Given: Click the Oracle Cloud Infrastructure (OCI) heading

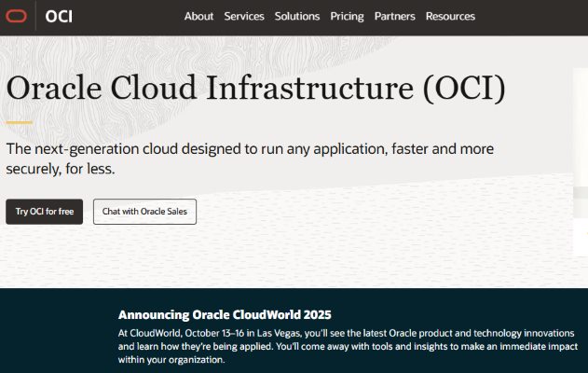Looking at the screenshot, I should 255,89.
